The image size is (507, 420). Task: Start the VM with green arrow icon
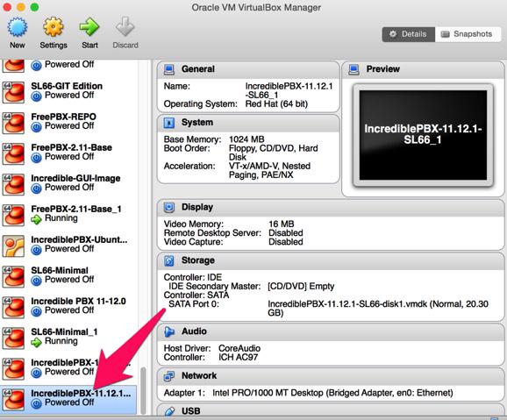point(89,27)
